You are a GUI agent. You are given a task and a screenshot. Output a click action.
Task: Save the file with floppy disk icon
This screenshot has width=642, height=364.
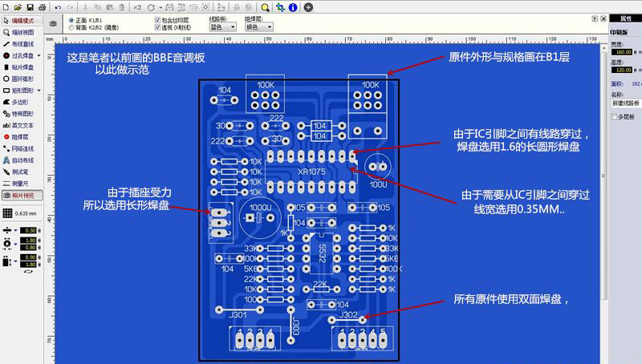click(x=30, y=7)
